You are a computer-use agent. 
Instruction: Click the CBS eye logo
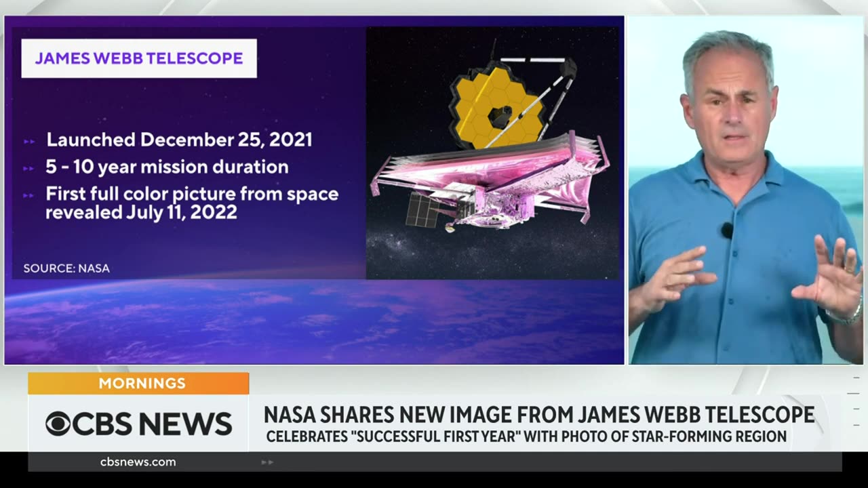click(x=58, y=424)
